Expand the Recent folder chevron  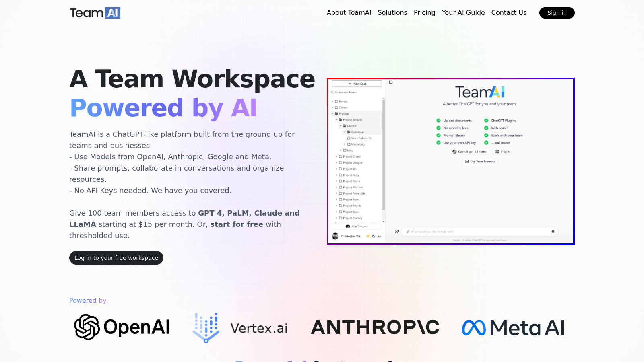coord(332,101)
